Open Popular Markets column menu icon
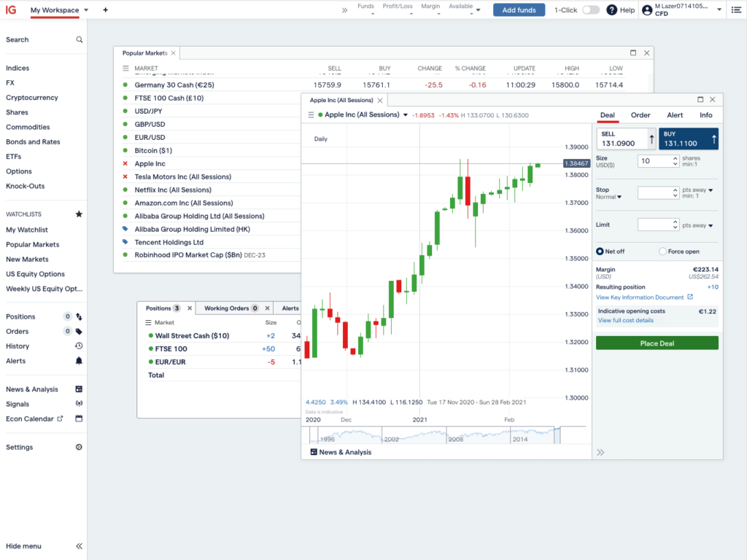The image size is (747, 560). point(125,69)
